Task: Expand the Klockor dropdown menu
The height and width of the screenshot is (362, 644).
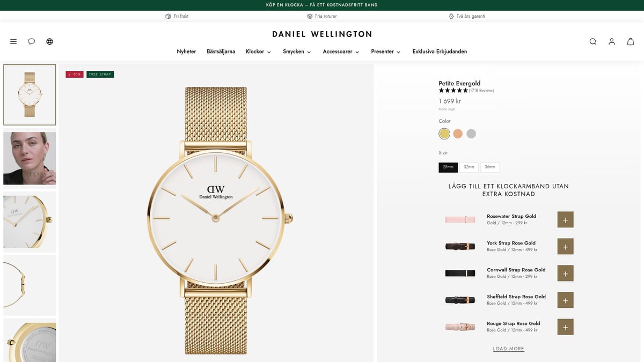Action: tap(258, 51)
